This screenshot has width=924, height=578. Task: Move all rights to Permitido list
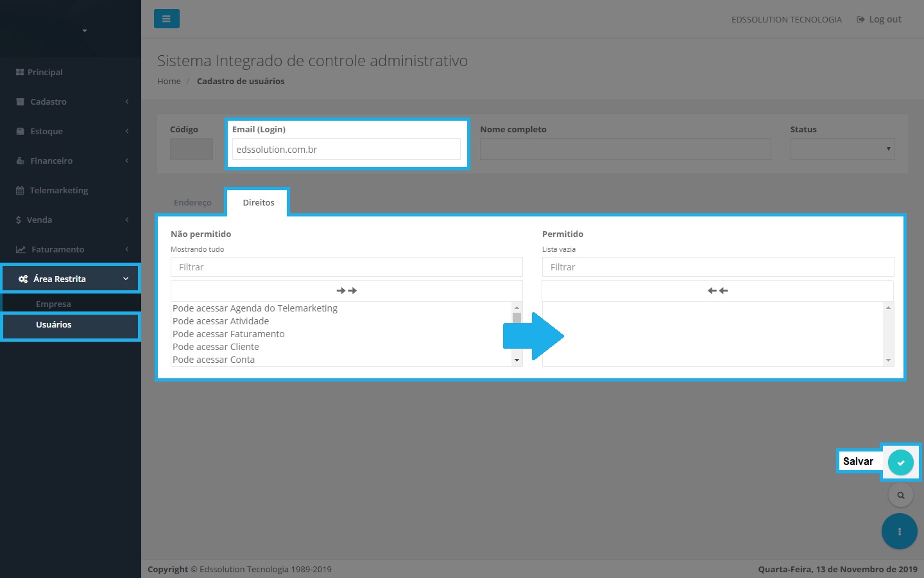pos(346,291)
